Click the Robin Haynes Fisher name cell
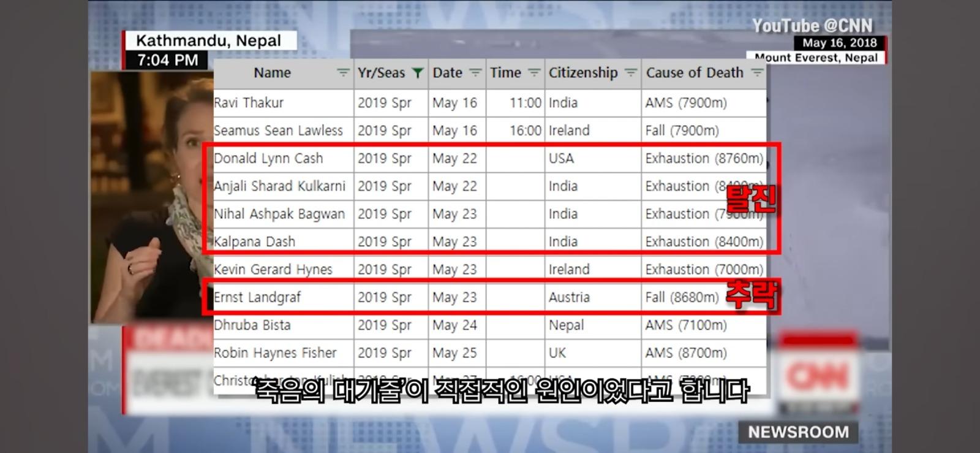 click(284, 353)
